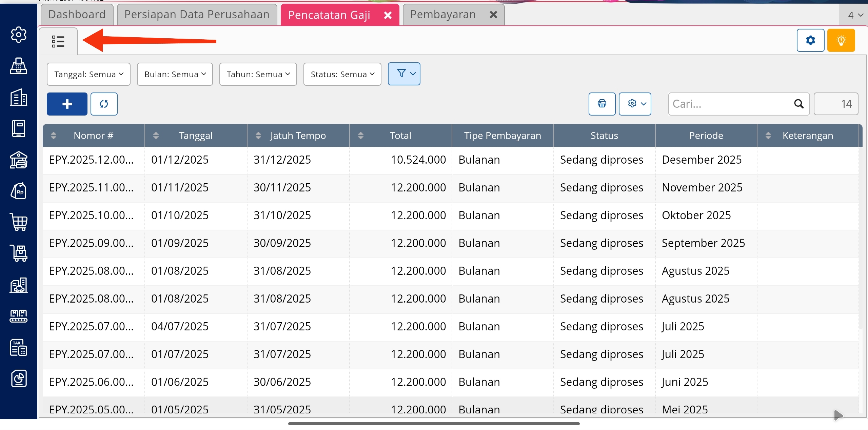Open the cash register sidebar icon

(19, 66)
